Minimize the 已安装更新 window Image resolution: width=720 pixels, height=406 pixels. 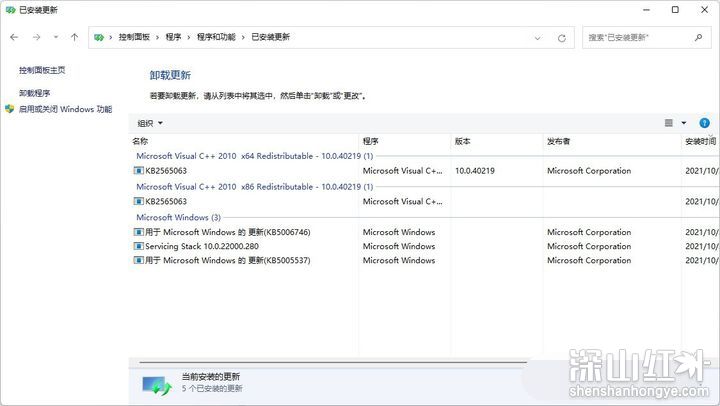point(647,10)
